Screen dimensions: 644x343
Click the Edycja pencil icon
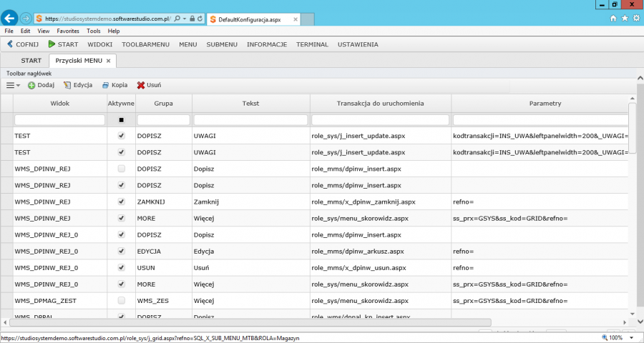pos(67,85)
